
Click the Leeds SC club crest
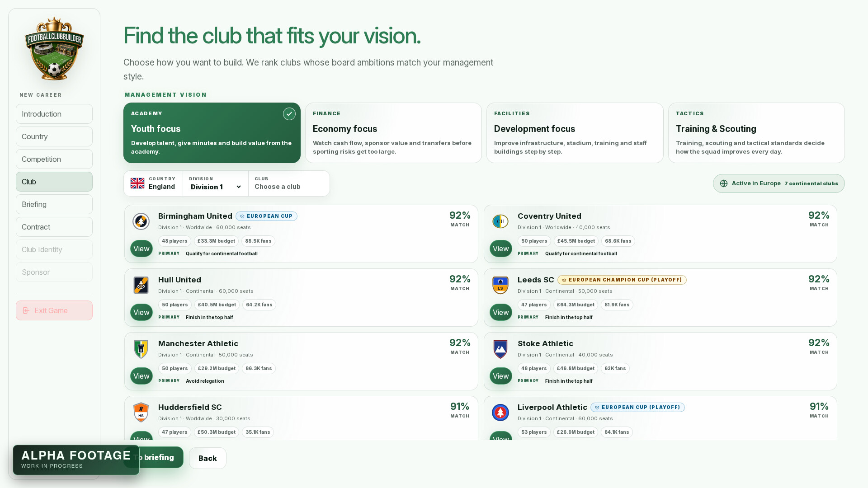(x=500, y=285)
